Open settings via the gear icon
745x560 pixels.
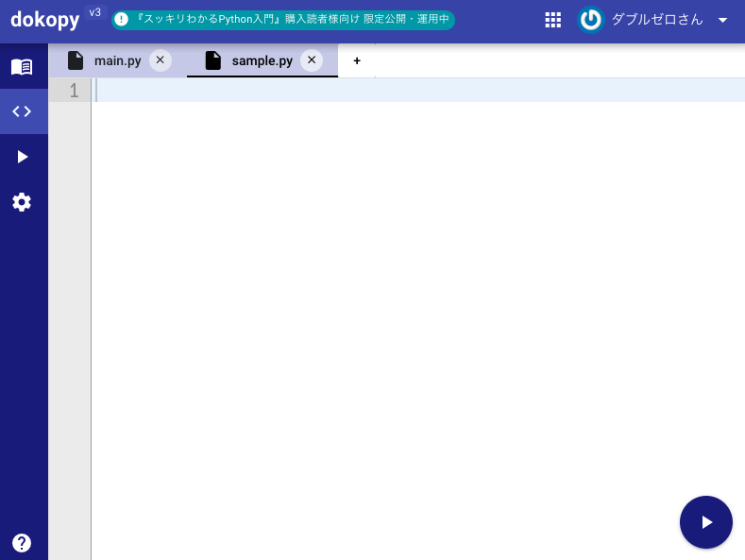tap(22, 202)
